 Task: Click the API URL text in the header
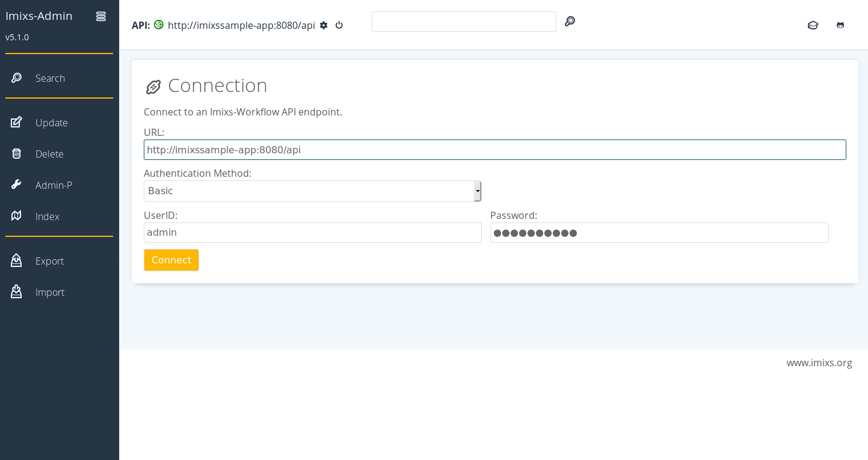pyautogui.click(x=241, y=25)
